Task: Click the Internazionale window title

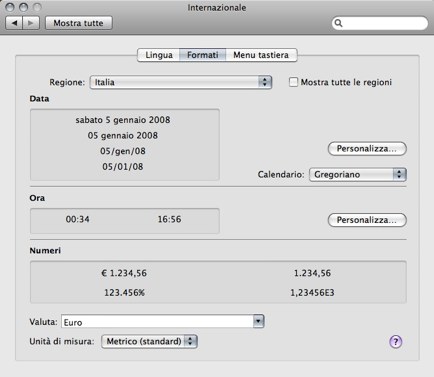Action: tap(217, 8)
